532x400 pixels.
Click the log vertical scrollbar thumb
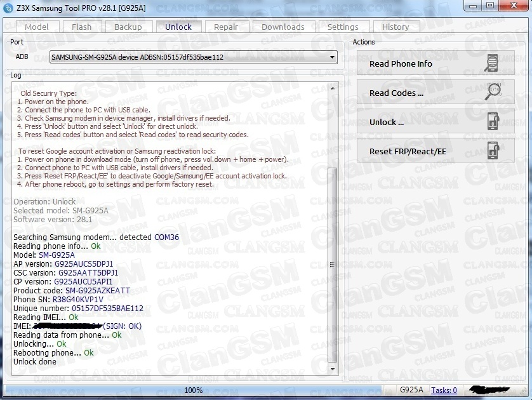click(333, 265)
